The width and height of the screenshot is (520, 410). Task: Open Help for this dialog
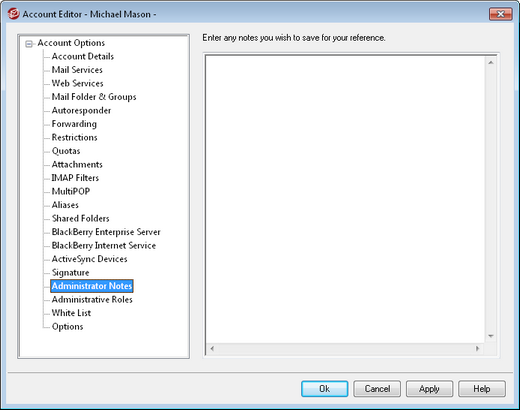click(x=482, y=389)
